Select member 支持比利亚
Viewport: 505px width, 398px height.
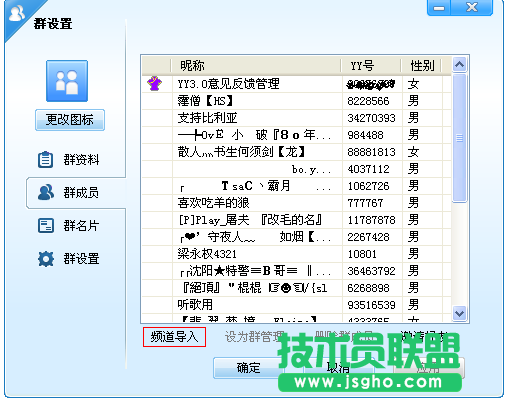click(297, 118)
